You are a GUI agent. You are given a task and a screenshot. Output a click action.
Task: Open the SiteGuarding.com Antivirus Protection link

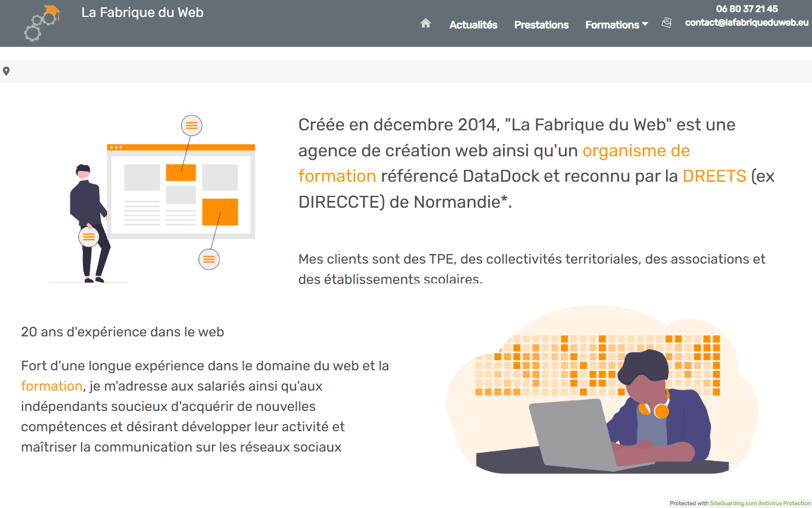760,503
